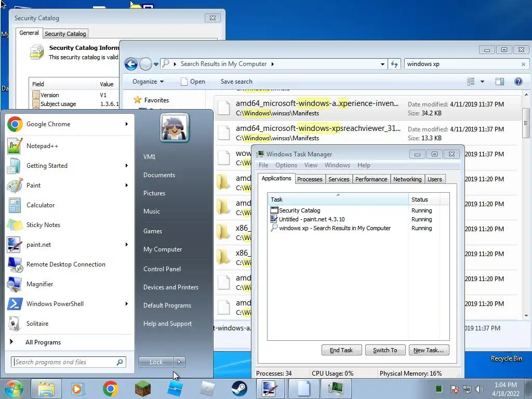
Task: Click the Switch To button
Action: pyautogui.click(x=385, y=350)
